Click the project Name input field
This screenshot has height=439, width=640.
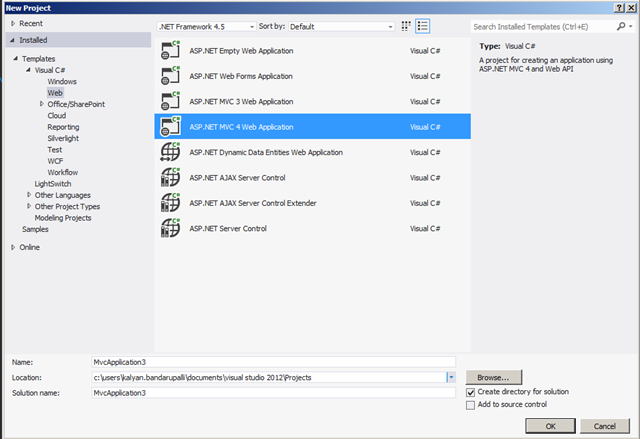(x=273, y=362)
